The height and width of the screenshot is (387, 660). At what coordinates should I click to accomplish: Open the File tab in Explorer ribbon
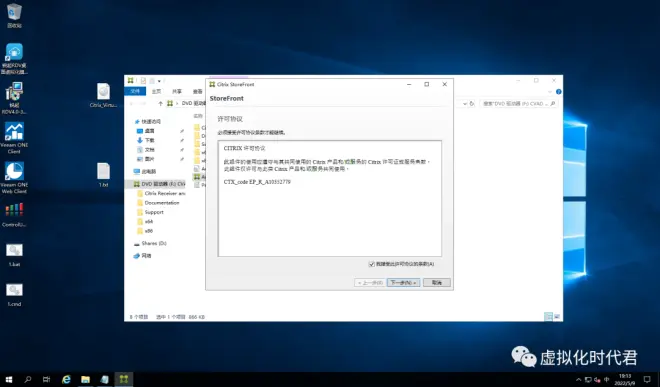135,91
